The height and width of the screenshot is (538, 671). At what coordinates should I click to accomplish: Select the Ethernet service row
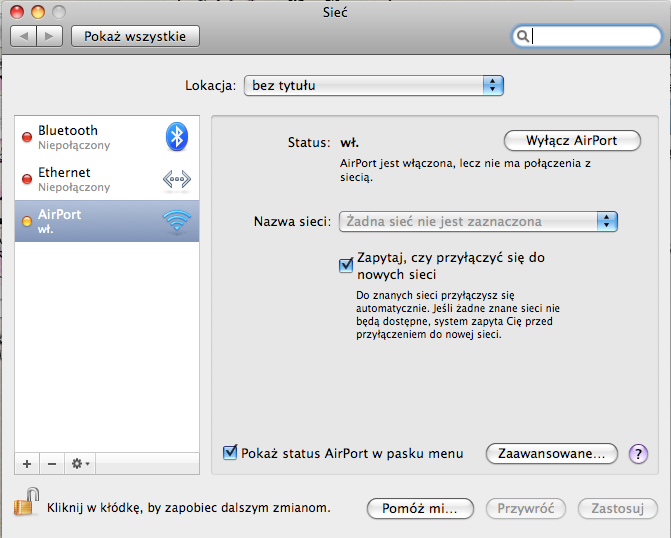[107, 179]
